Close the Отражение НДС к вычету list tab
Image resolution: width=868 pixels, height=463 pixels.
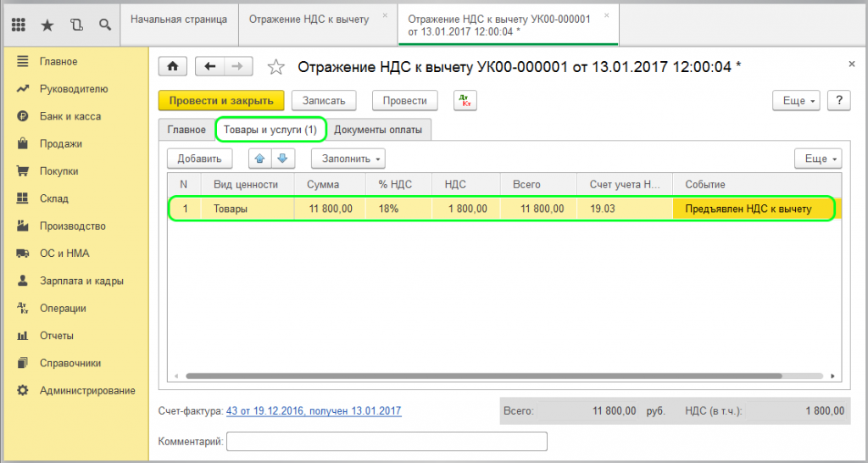click(x=386, y=15)
